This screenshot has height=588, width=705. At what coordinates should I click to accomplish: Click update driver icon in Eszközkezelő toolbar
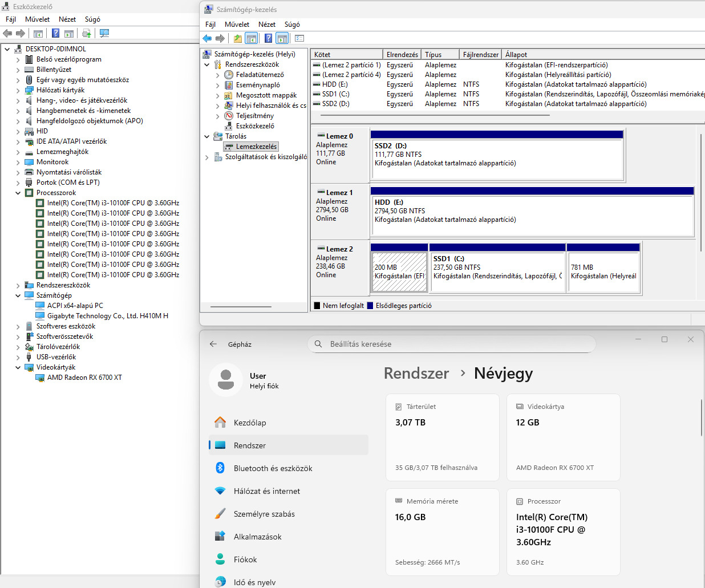coord(86,33)
